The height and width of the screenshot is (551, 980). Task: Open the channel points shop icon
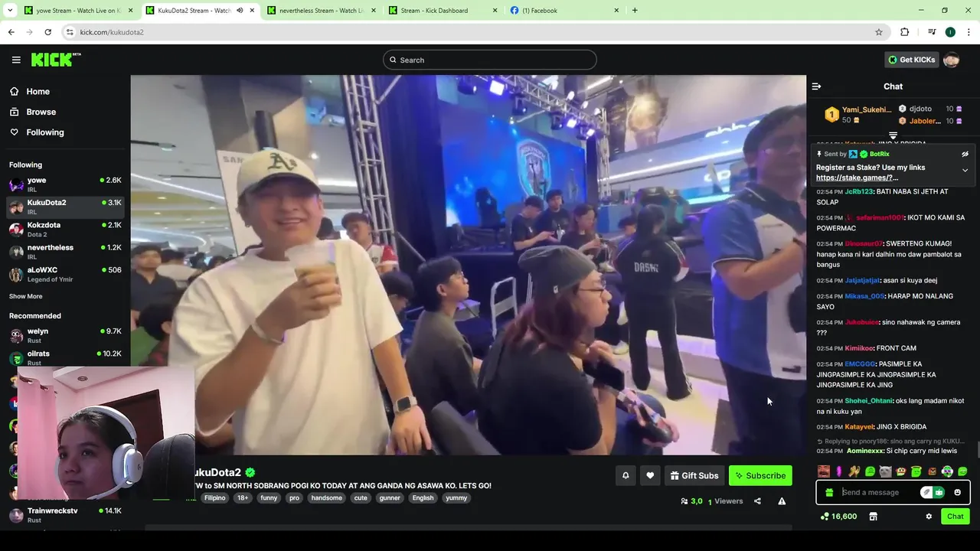[873, 517]
